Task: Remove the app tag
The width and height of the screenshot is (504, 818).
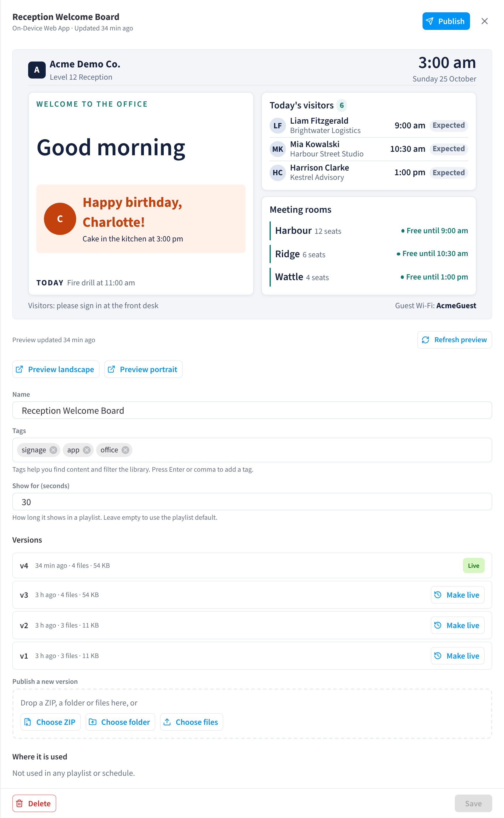Action: coord(87,450)
